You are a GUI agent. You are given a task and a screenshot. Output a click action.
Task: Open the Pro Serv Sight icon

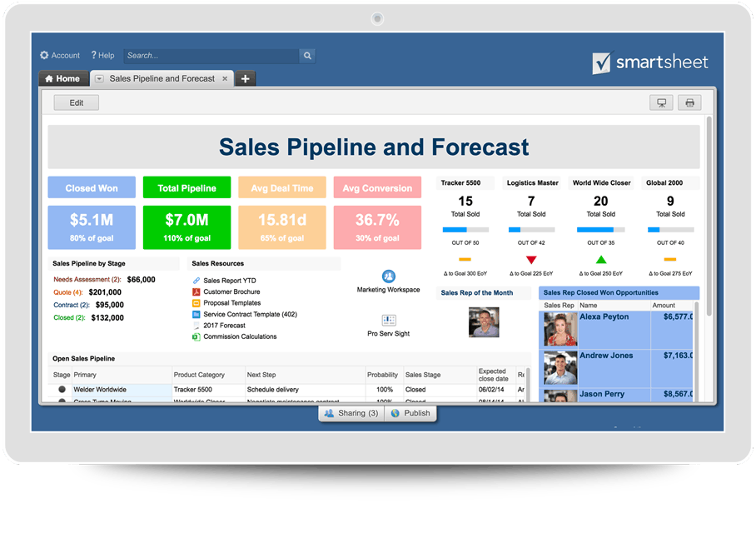click(x=388, y=320)
